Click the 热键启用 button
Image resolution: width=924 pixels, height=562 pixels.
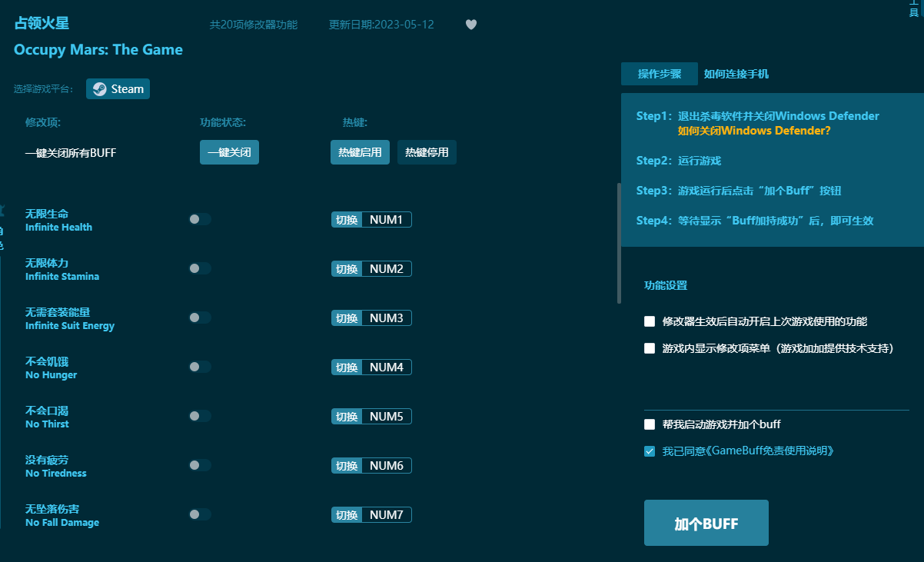pos(360,152)
